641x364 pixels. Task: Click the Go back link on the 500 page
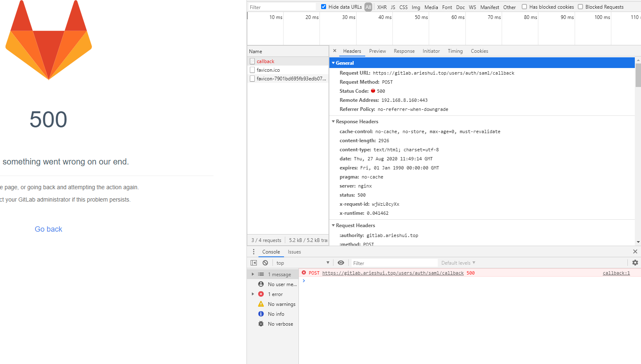[48, 229]
